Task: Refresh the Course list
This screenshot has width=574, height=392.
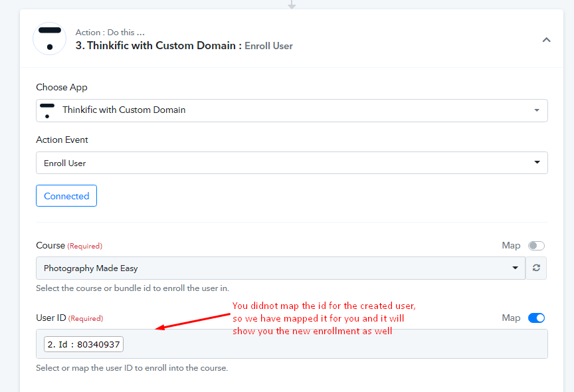Action: click(x=536, y=268)
